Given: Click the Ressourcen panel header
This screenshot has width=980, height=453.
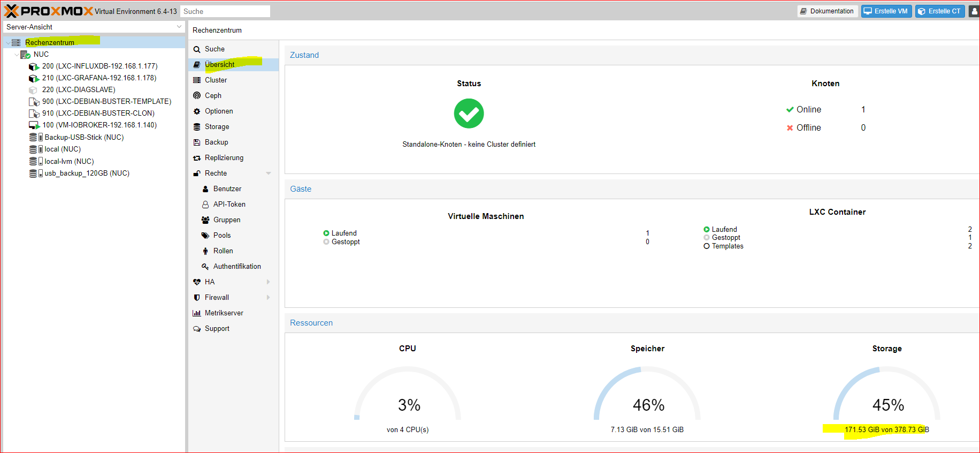Looking at the screenshot, I should click(632, 323).
